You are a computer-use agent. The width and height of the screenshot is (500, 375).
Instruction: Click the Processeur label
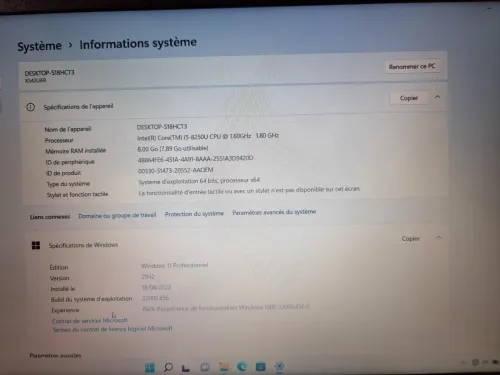pyautogui.click(x=59, y=140)
